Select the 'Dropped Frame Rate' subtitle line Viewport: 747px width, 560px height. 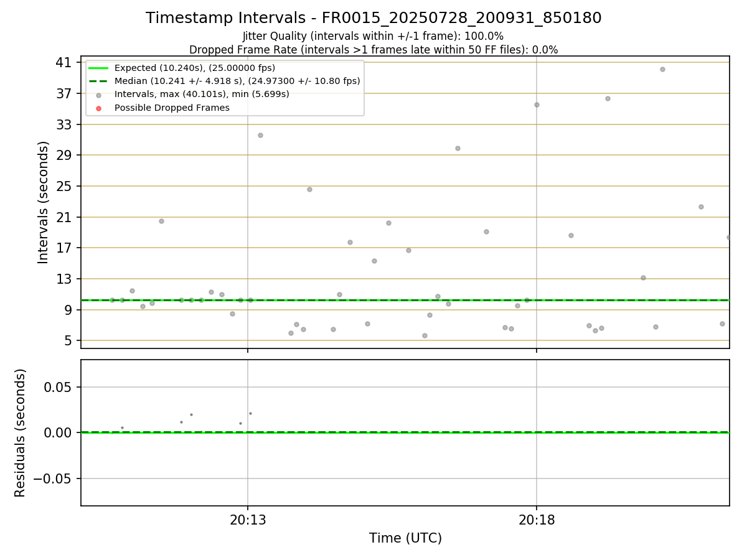(374, 50)
